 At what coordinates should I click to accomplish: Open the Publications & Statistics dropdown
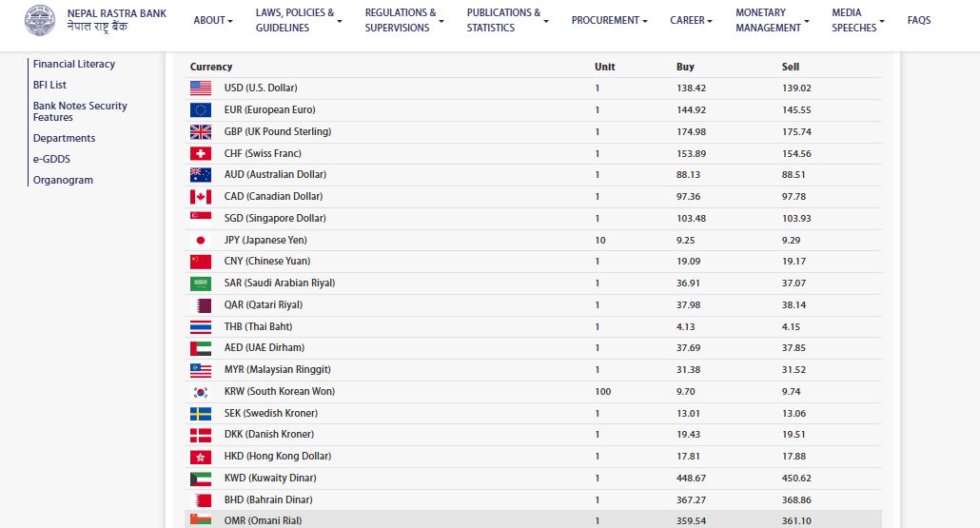point(507,20)
